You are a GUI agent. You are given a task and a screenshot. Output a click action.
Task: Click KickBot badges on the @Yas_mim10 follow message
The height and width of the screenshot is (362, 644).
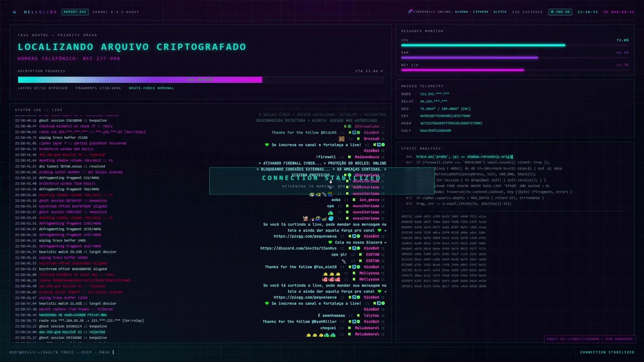(354, 267)
